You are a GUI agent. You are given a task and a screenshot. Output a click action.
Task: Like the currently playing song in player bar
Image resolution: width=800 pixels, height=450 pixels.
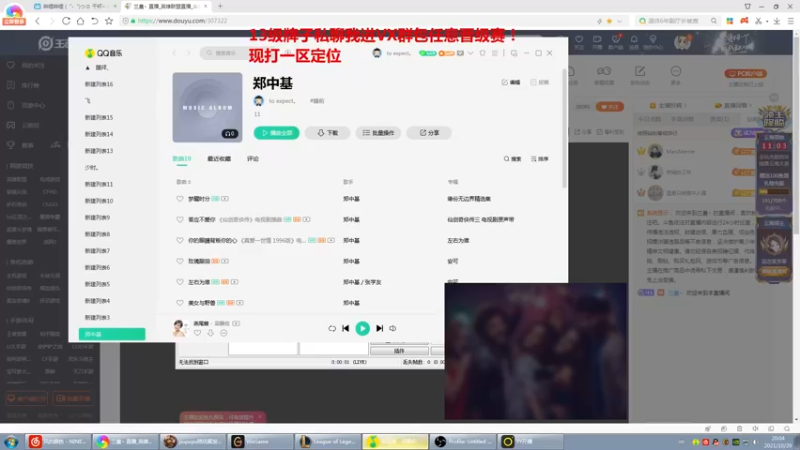click(197, 333)
